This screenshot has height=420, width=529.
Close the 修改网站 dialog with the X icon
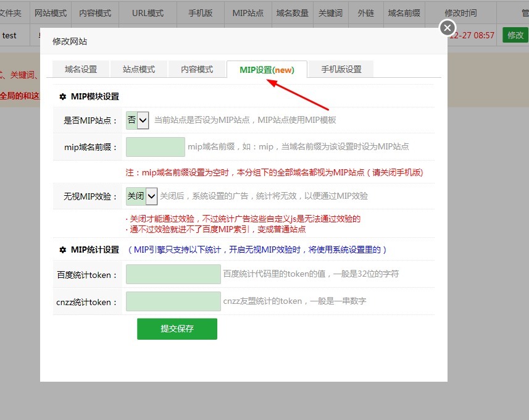pos(446,27)
